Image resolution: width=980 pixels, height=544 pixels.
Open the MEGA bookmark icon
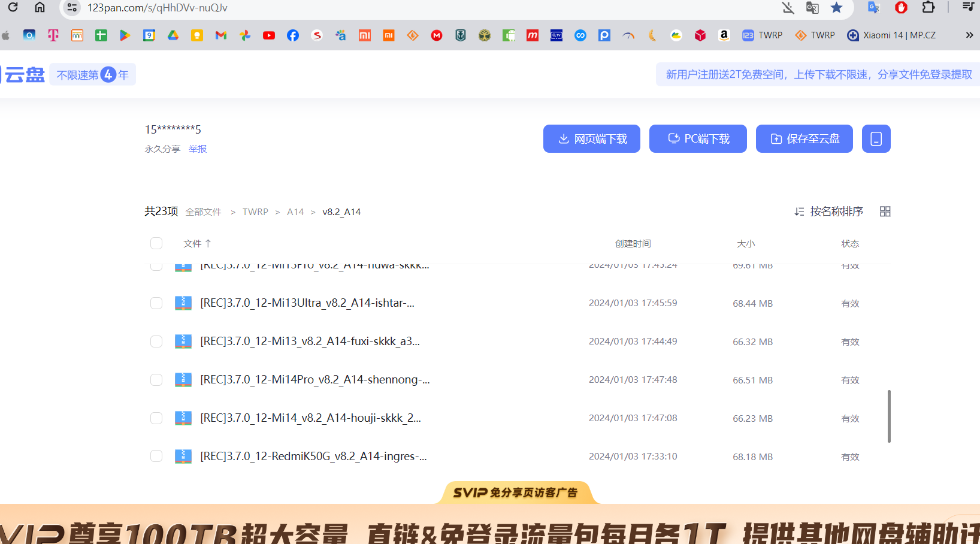(x=437, y=35)
